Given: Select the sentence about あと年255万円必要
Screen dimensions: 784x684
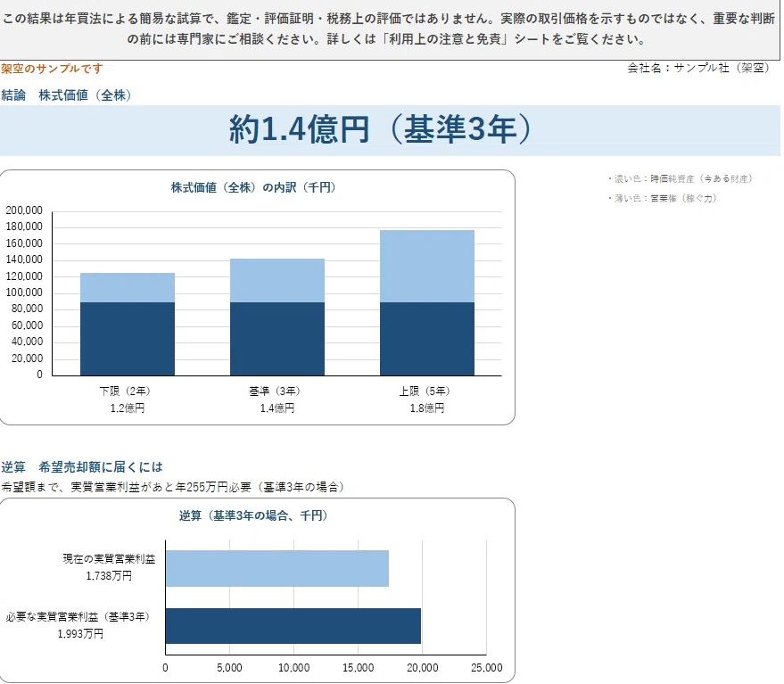Looking at the screenshot, I should point(173,487).
